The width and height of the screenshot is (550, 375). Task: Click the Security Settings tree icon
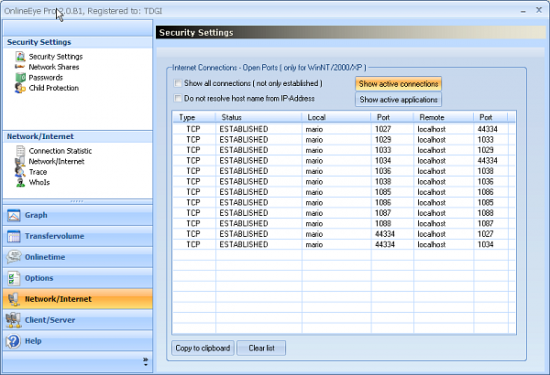[20, 56]
